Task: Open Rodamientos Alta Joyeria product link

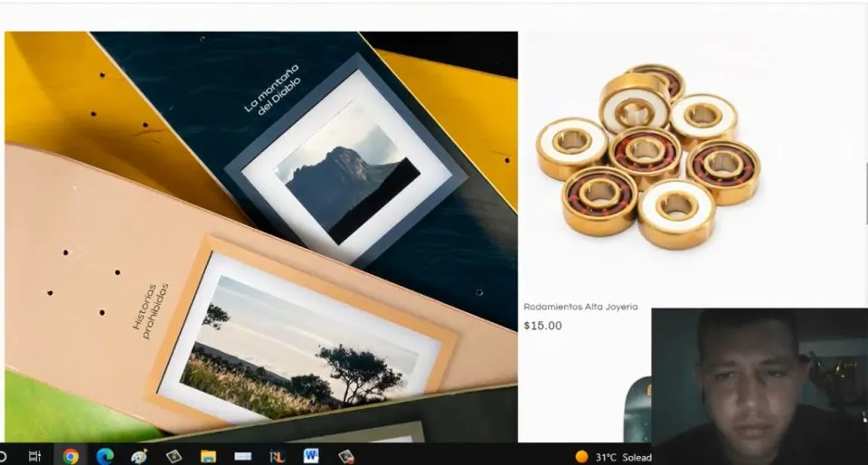Action: pos(580,307)
